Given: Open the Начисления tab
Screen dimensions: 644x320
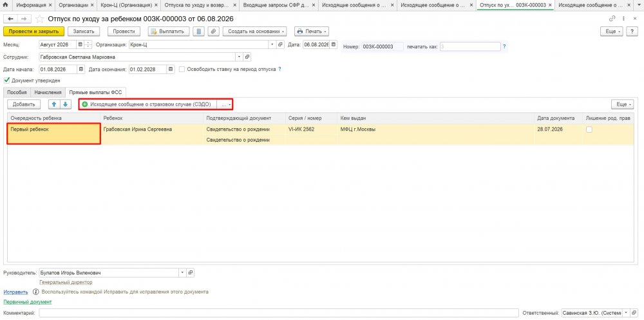Looking at the screenshot, I should [x=48, y=93].
